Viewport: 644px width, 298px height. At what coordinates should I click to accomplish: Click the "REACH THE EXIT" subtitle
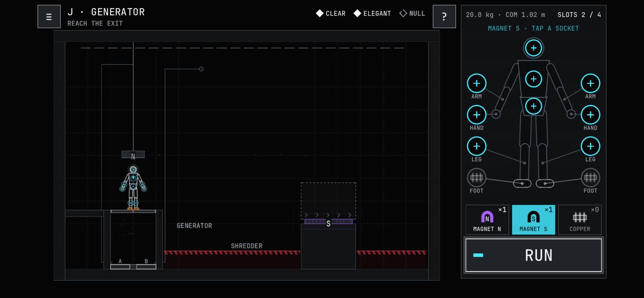click(95, 23)
